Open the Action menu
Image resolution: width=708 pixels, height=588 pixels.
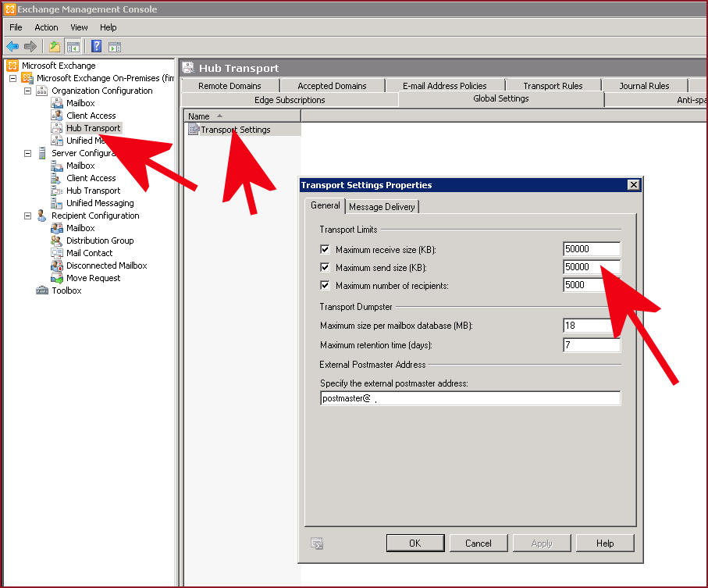pyautogui.click(x=47, y=27)
